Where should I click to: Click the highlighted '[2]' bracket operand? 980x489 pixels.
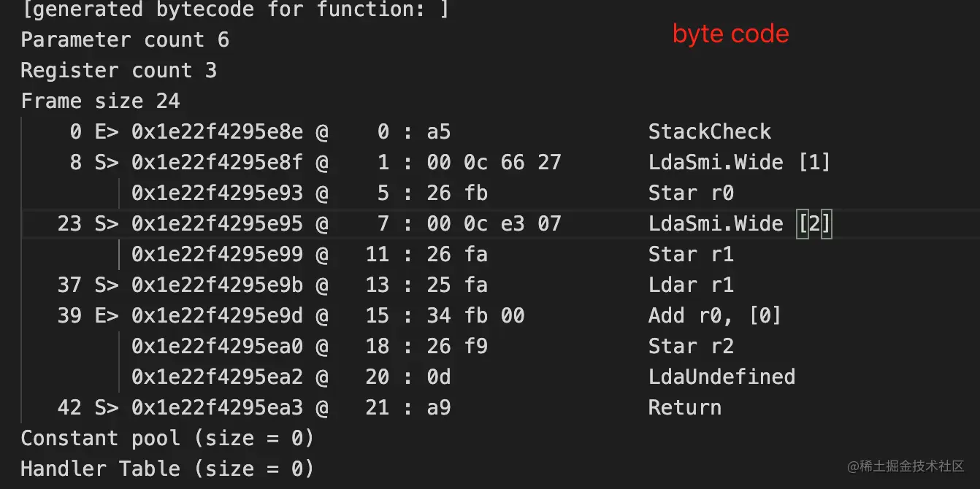814,223
